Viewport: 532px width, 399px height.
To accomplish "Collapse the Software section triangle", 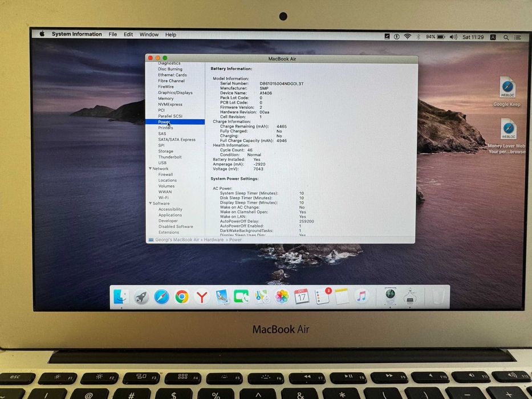I will pyautogui.click(x=151, y=203).
